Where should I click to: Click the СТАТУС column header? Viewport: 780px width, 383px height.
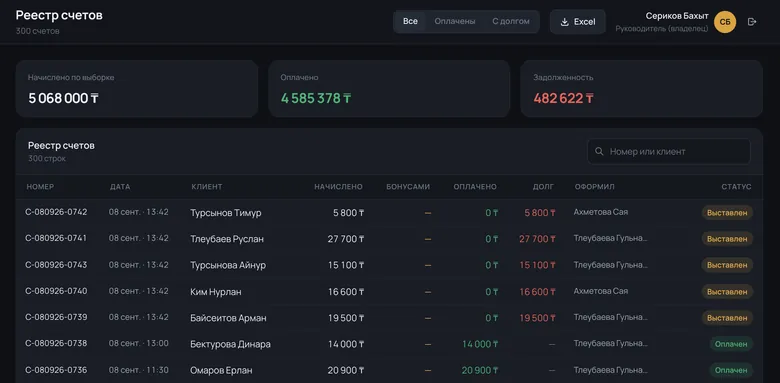736,187
